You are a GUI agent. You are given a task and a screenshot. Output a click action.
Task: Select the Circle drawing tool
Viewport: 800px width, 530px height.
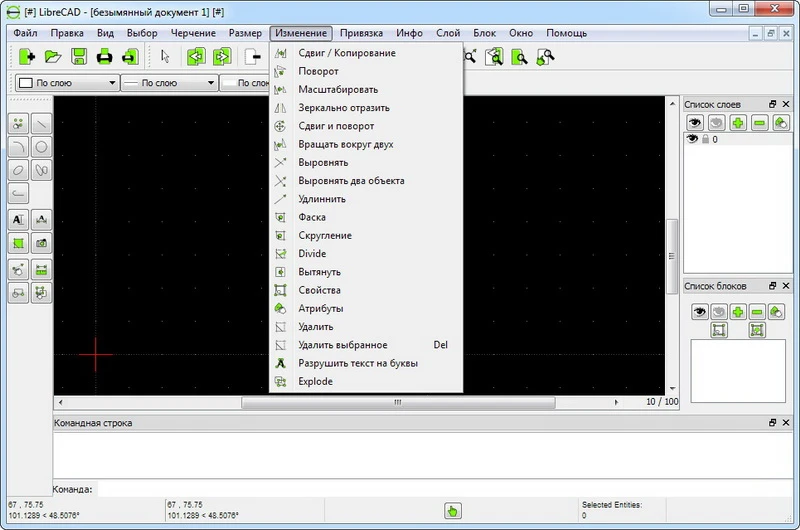click(42, 147)
